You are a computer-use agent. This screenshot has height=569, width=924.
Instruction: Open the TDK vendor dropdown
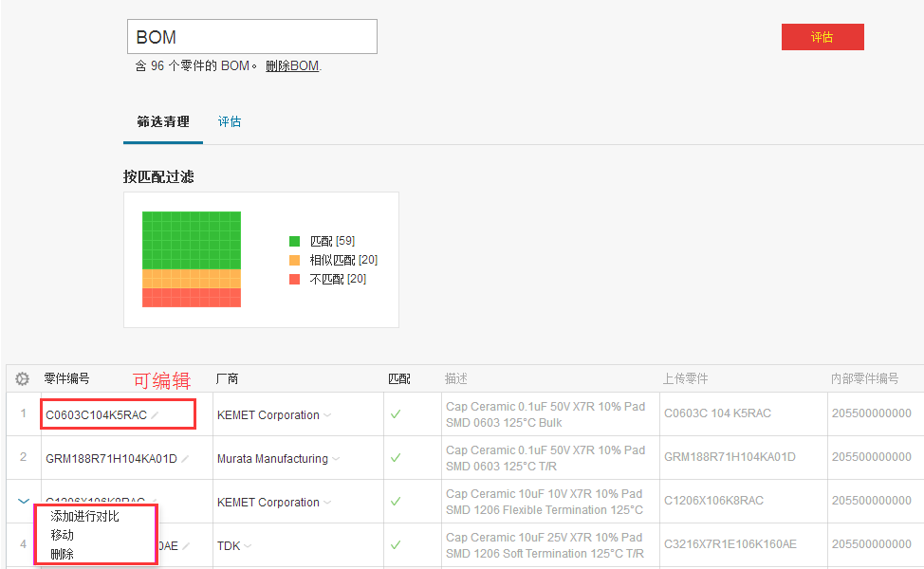coord(248,546)
